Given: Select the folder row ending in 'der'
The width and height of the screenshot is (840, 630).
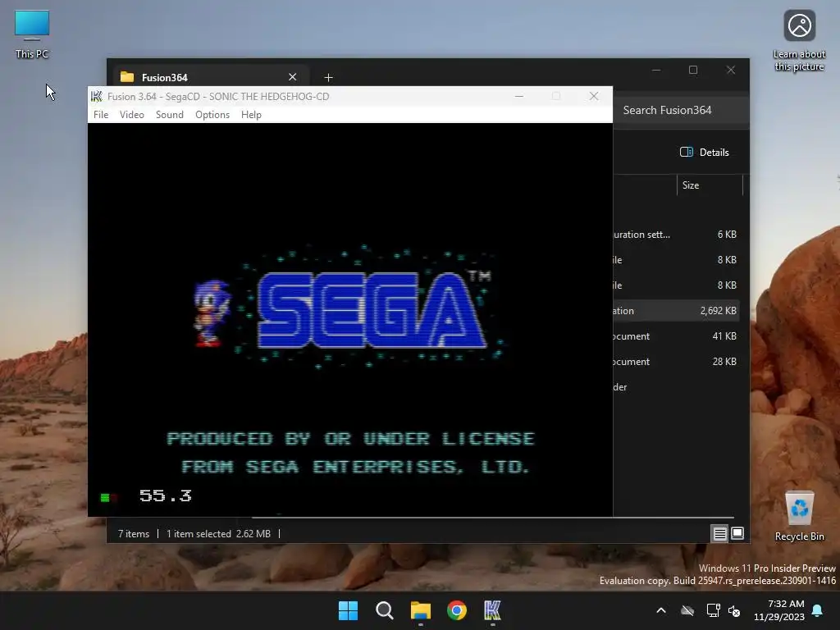Looking at the screenshot, I should pyautogui.click(x=676, y=387).
